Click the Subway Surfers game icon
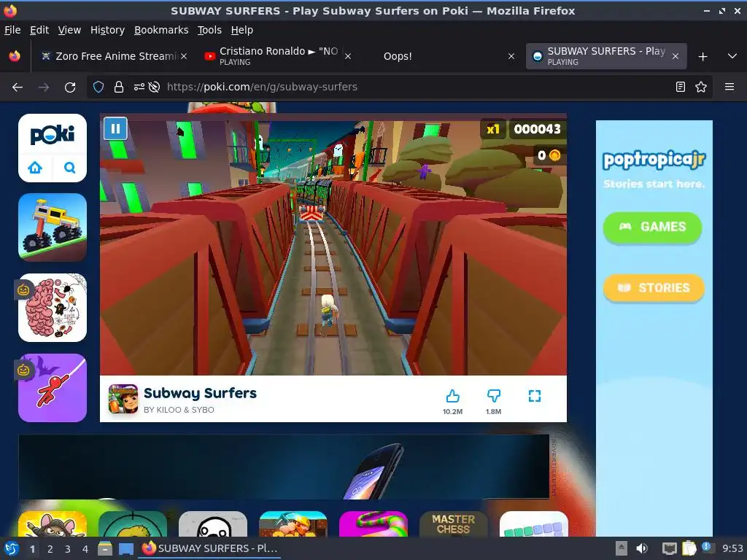The image size is (747, 560). [x=123, y=399]
